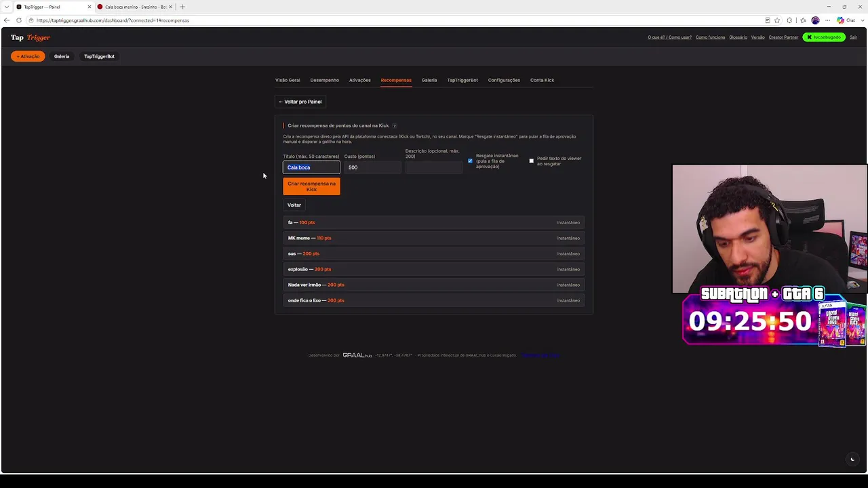Click the Sair logout link
The image size is (868, 488).
coord(854,37)
